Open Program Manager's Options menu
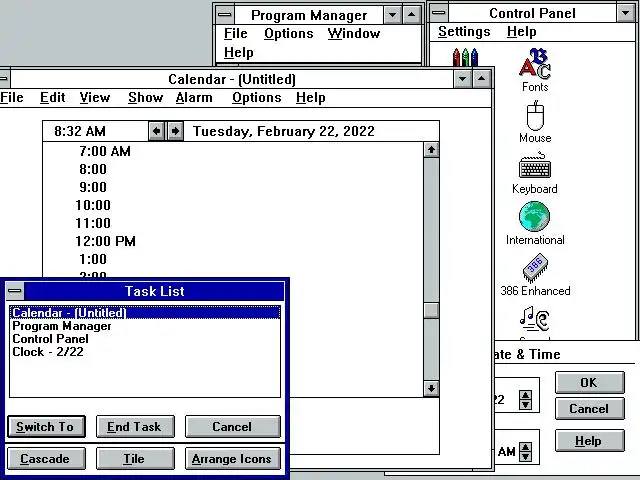Viewport: 640px width, 480px height. [289, 33]
